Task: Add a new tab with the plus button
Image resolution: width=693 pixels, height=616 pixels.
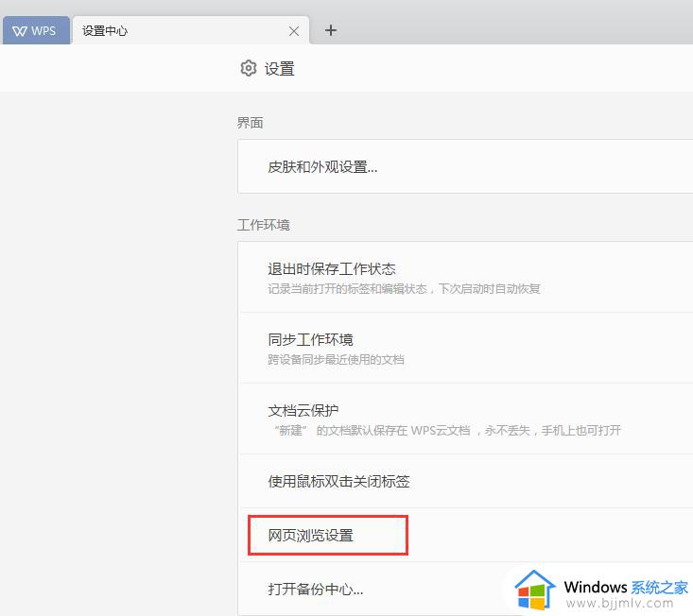Action: click(x=331, y=30)
